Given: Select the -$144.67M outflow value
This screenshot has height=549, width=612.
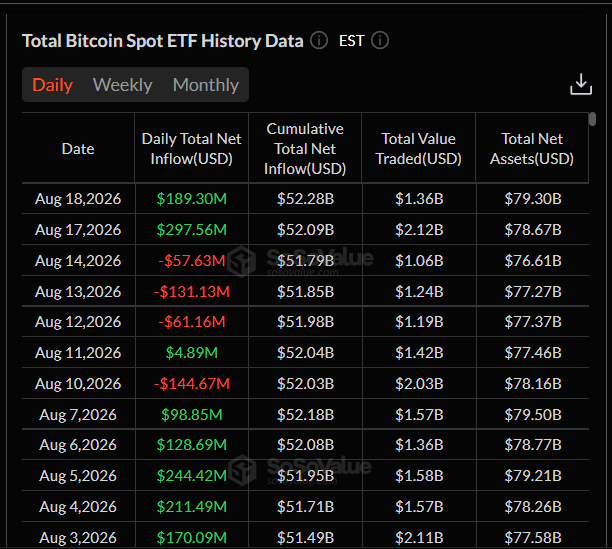Looking at the screenshot, I should [x=192, y=384].
